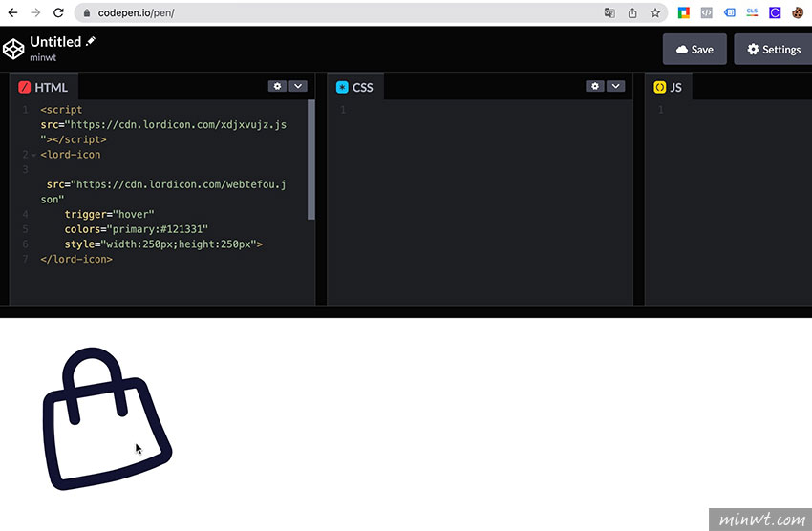Screen dimensions: 812x531
Task: Open the cookie browser extension
Action: coord(798,13)
